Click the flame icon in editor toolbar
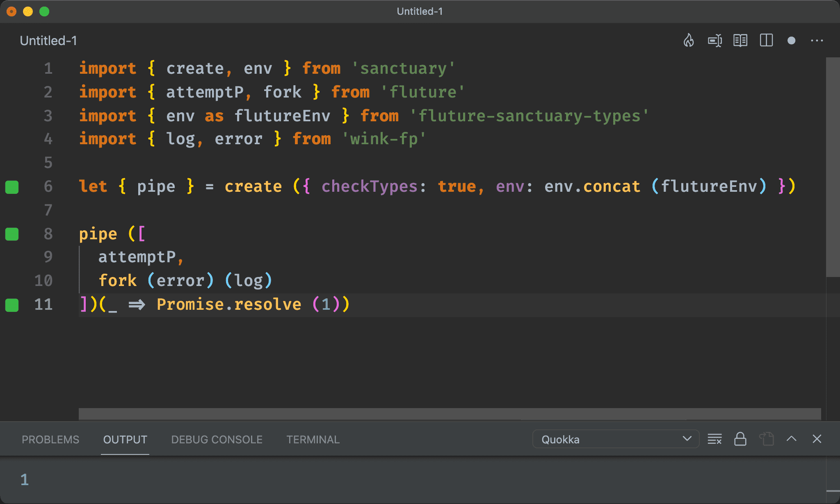The image size is (840, 504). coord(689,41)
